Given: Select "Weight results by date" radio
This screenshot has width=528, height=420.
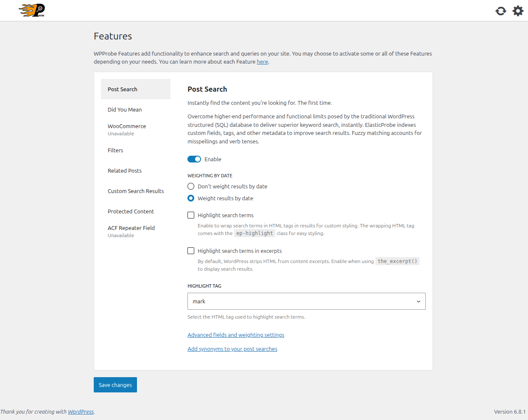Looking at the screenshot, I should [191, 198].
